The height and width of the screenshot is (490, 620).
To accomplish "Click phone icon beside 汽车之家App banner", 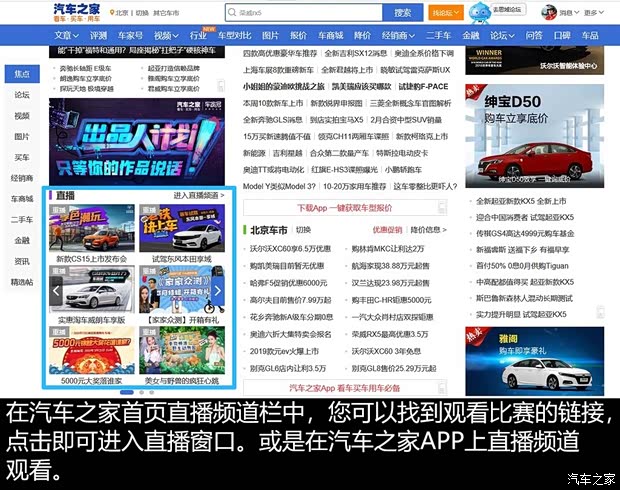I will click(x=442, y=388).
